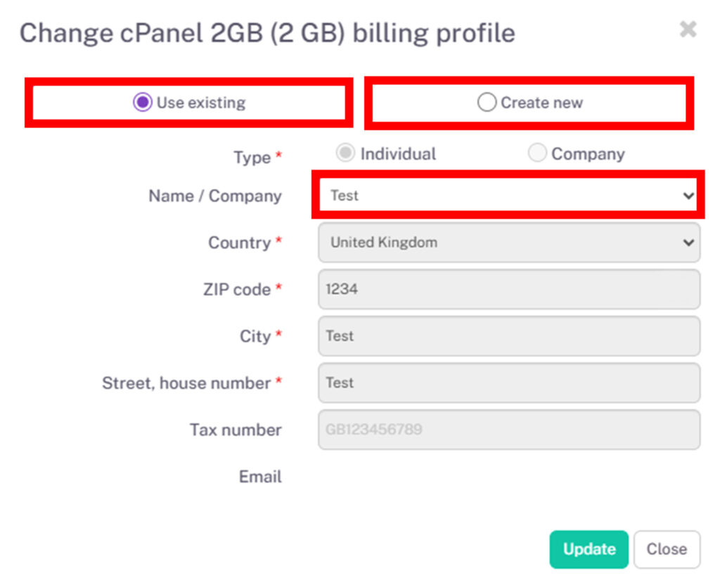Open the Name / Company dropdown showing "Test"
Screen dimensions: 720x588
(492, 196)
